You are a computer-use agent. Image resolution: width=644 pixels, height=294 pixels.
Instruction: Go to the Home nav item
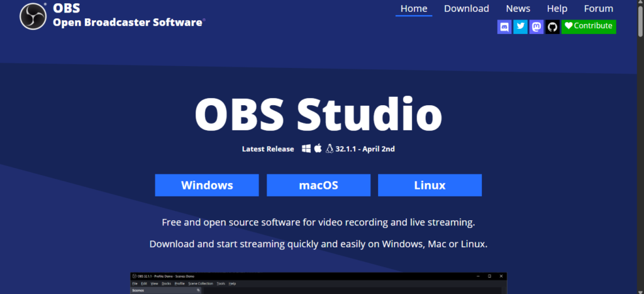[414, 9]
